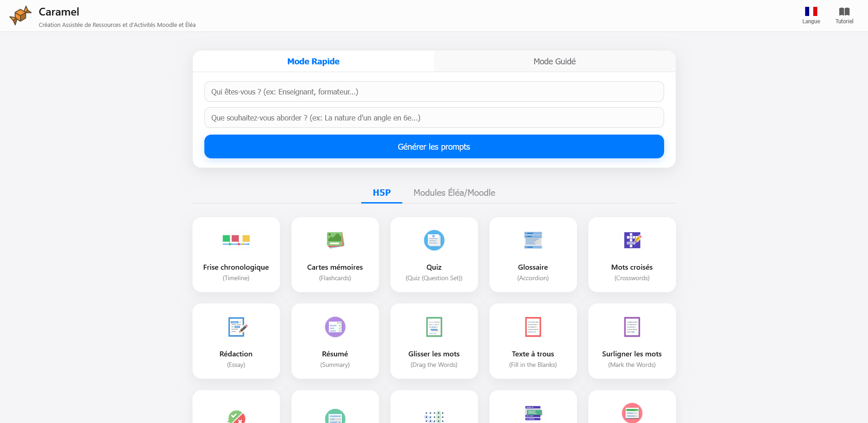Open the Glossaire accordion icon
868x423 pixels.
click(533, 240)
